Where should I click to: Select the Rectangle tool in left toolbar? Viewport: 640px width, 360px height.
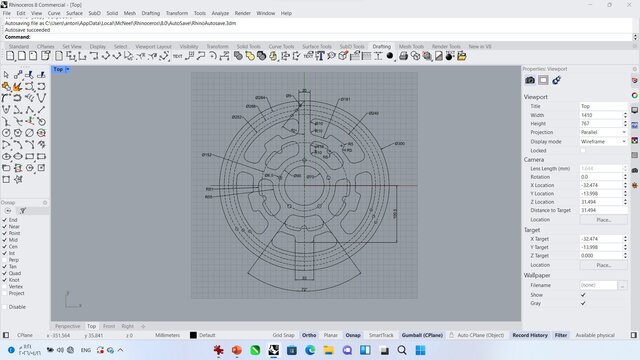[29, 156]
